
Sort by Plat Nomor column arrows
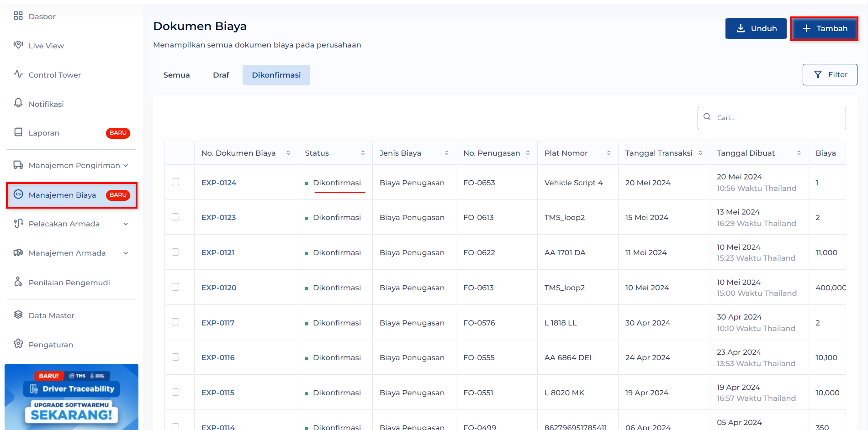(609, 153)
